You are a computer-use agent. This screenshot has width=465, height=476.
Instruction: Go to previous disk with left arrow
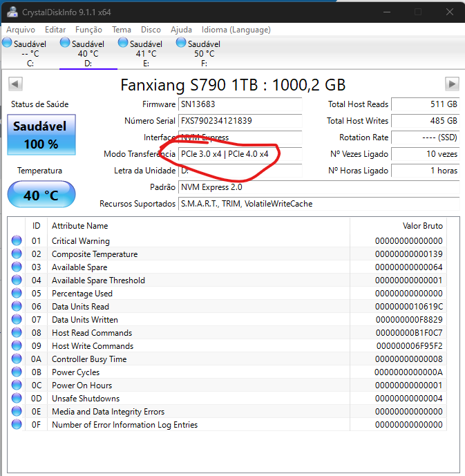pos(15,84)
